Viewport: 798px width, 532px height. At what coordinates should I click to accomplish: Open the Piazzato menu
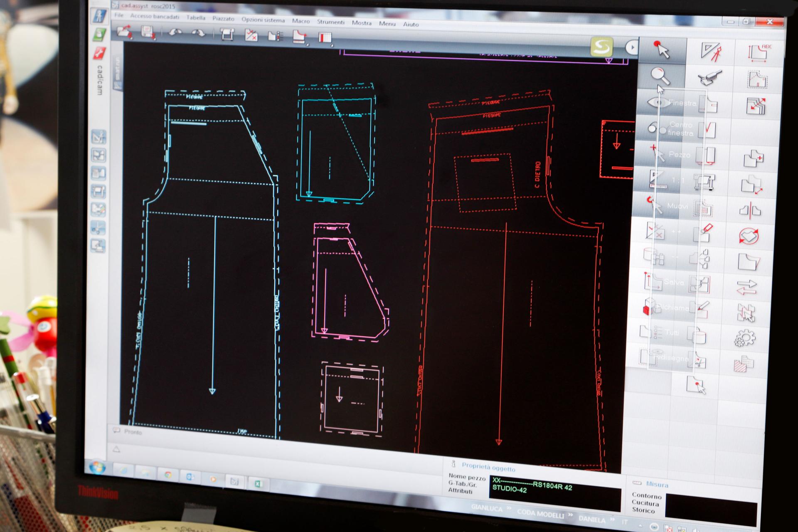(223, 19)
